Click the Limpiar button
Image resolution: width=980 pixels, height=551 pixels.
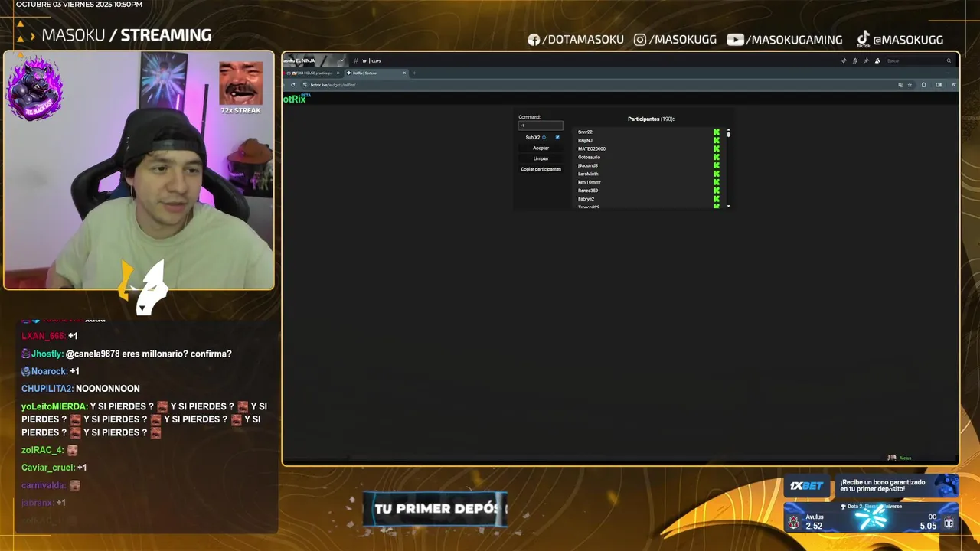click(x=541, y=158)
